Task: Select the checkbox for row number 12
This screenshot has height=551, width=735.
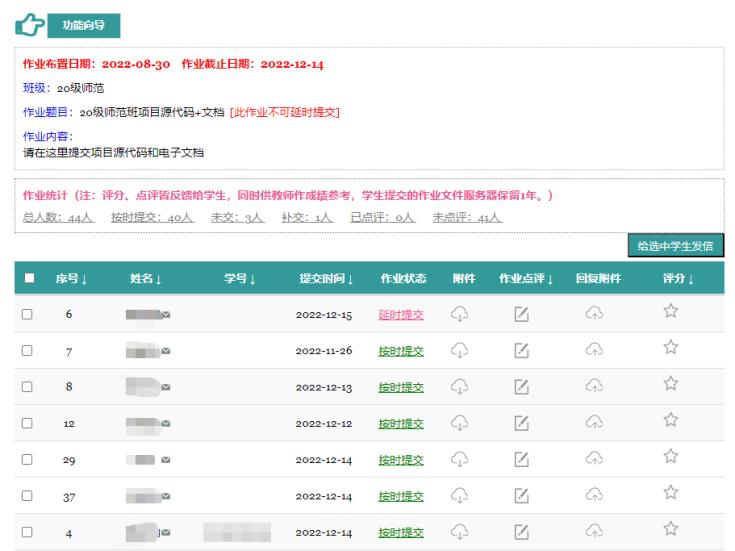Action: [x=29, y=424]
